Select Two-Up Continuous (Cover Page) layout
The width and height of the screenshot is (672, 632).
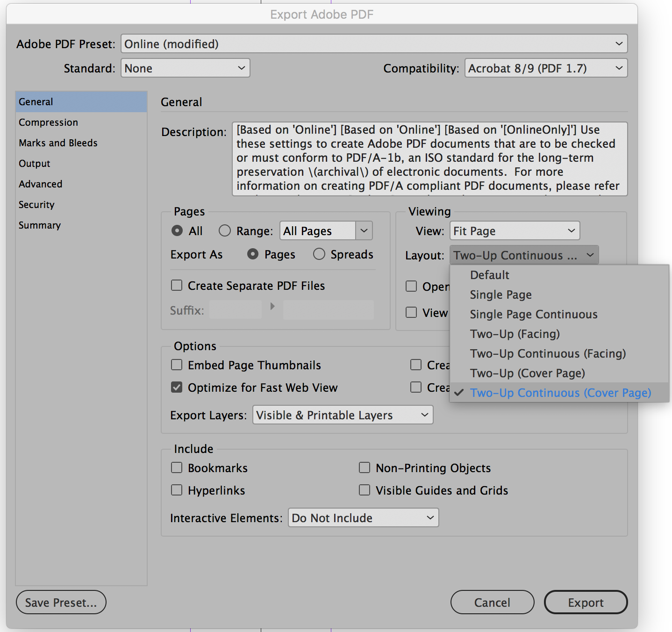[559, 393]
